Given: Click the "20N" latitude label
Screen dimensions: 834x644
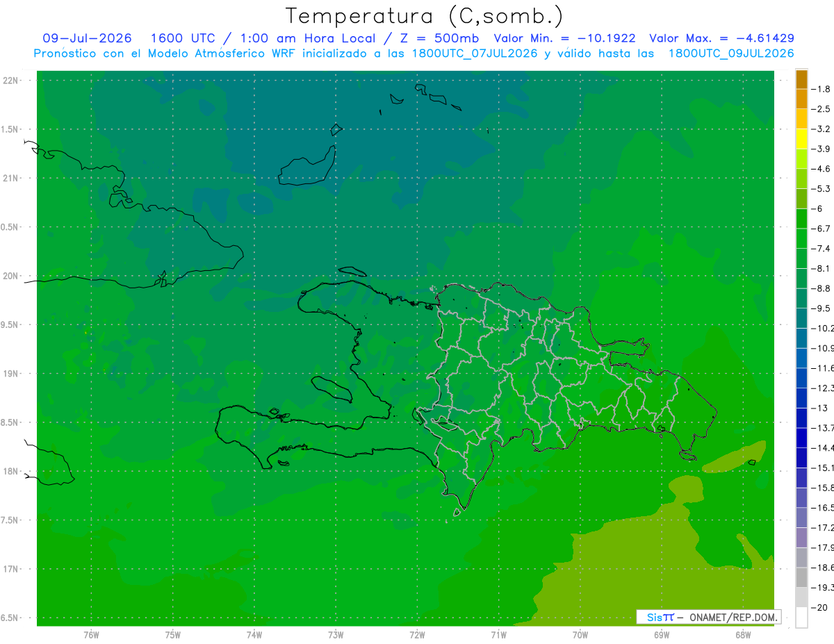Looking at the screenshot, I should (10, 276).
